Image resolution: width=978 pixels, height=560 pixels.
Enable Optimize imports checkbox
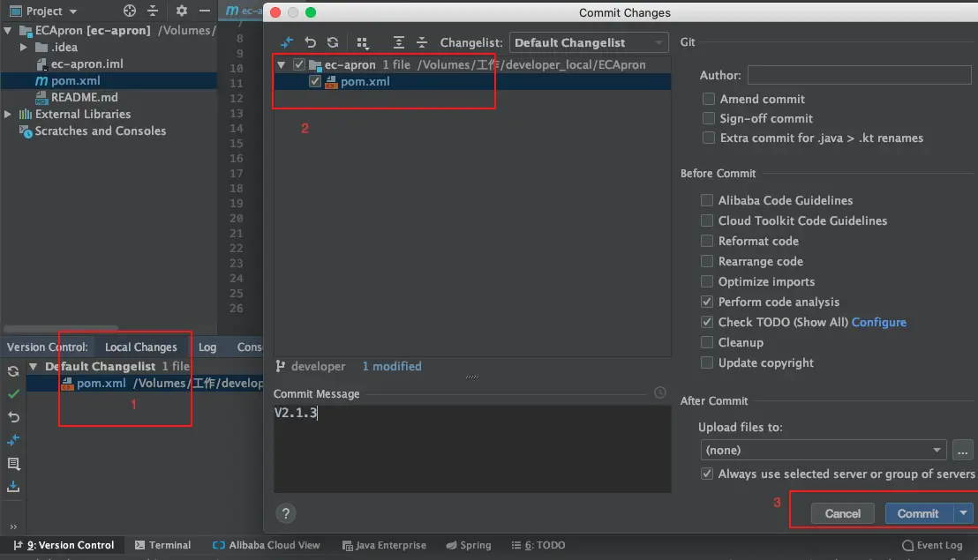pos(707,281)
